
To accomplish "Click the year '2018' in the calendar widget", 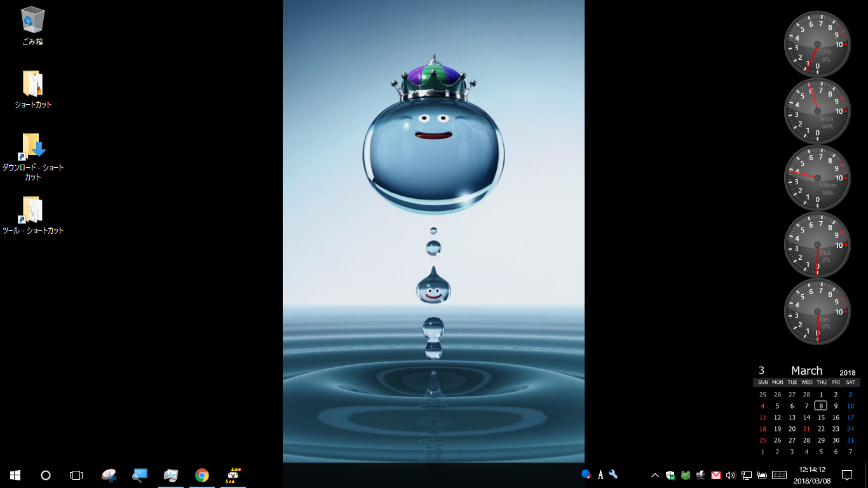I will pos(848,373).
